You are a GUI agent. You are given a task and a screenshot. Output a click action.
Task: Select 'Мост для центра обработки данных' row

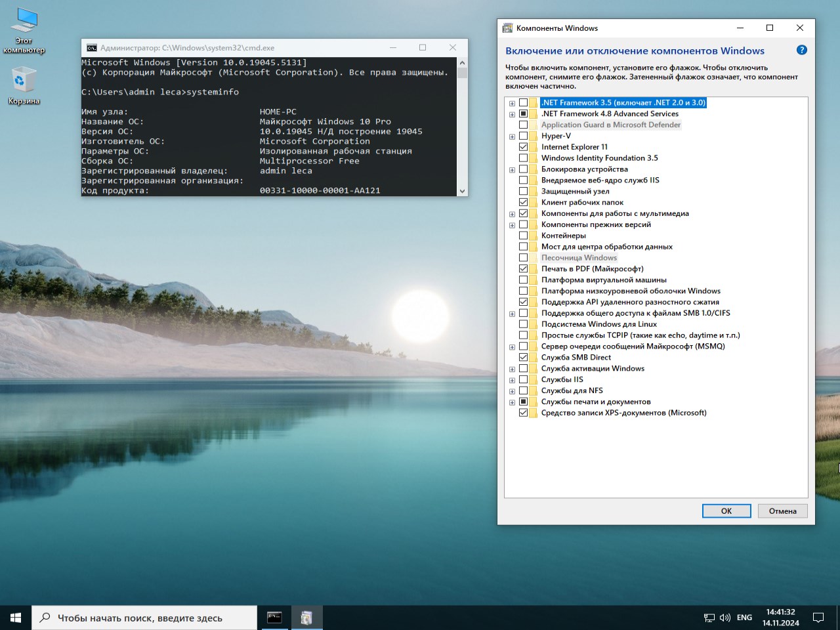pyautogui.click(x=606, y=247)
